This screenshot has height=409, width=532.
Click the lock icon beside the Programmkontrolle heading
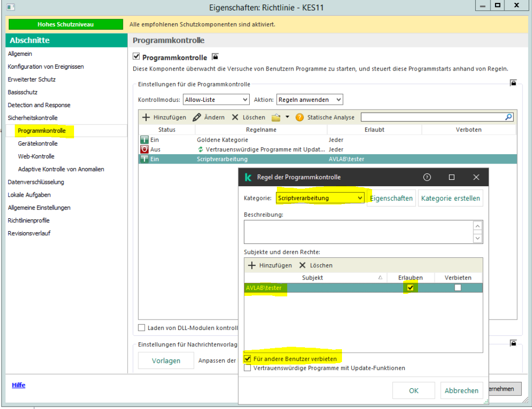pyautogui.click(x=215, y=57)
